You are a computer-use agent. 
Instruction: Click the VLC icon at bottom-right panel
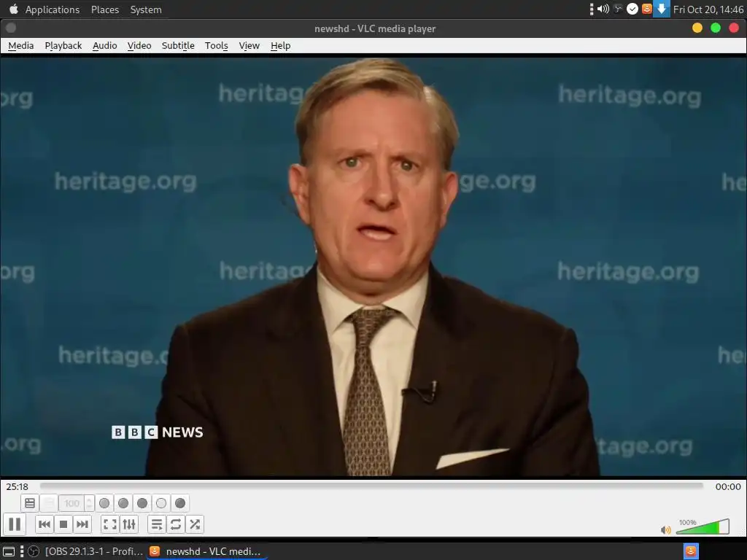click(691, 551)
